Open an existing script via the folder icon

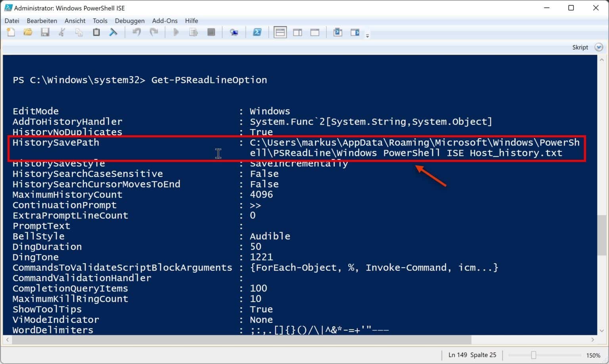(28, 32)
